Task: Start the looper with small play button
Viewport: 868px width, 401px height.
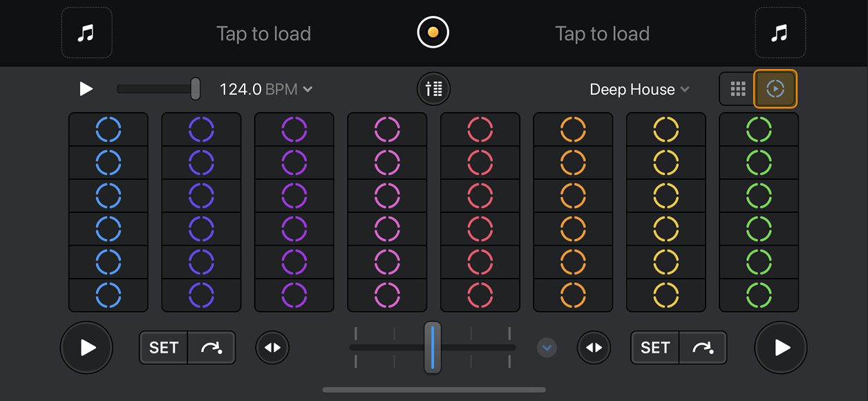Action: [x=86, y=88]
